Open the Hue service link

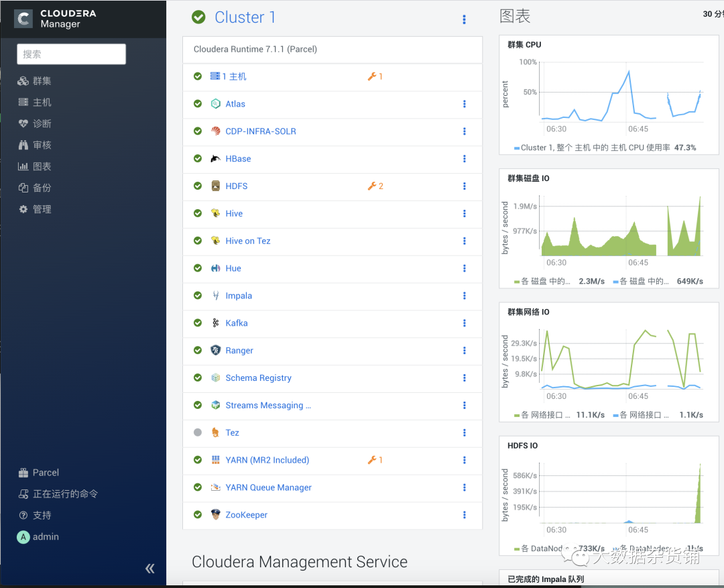point(233,268)
